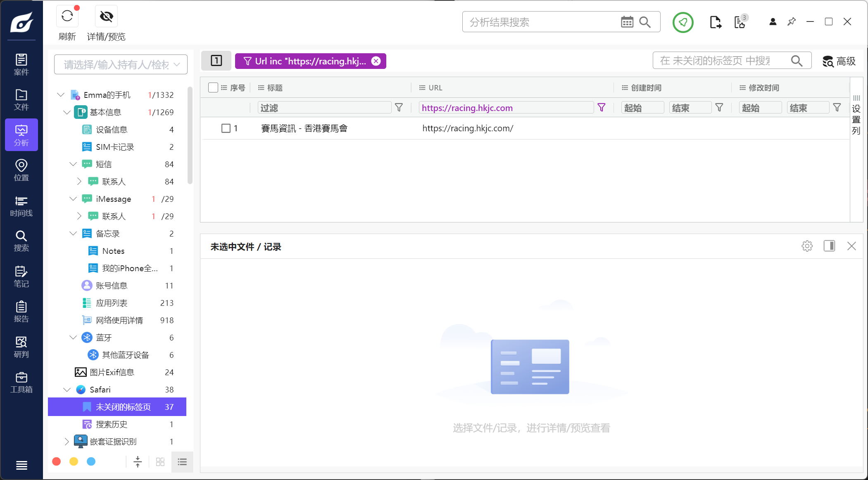Collapse the Safari tree node
This screenshot has height=480, width=868.
(67, 390)
